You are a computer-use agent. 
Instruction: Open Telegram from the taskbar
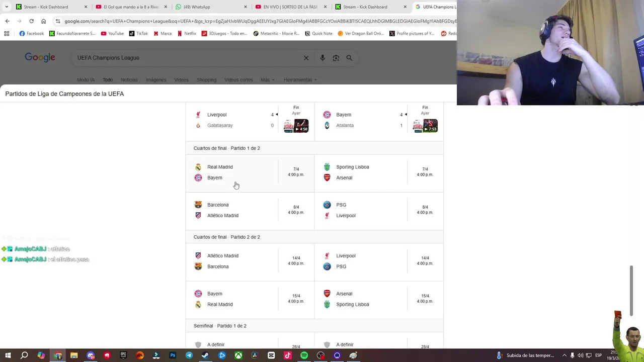pyautogui.click(x=189, y=355)
